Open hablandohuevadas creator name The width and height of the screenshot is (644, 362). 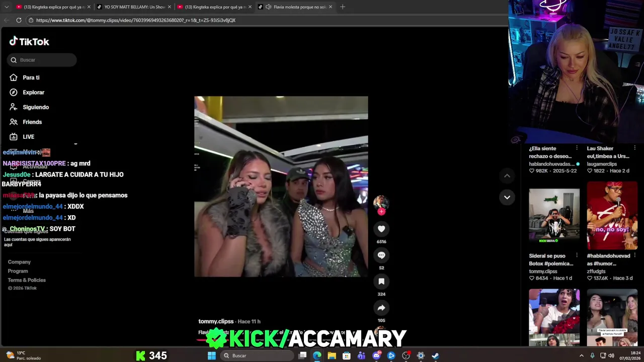[x=551, y=164]
